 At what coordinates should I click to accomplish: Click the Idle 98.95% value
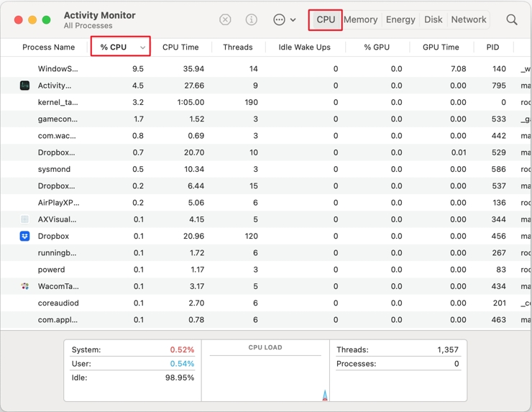[x=180, y=377]
